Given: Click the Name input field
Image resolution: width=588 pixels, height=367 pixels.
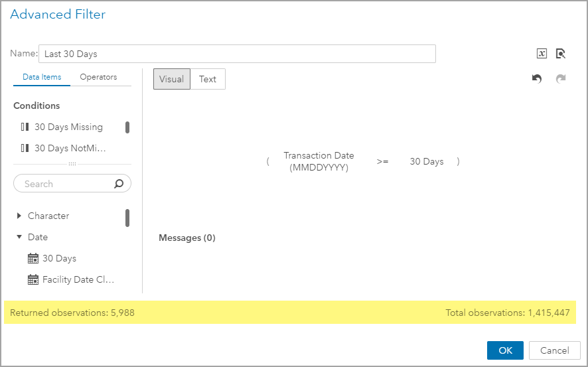Looking at the screenshot, I should point(237,54).
